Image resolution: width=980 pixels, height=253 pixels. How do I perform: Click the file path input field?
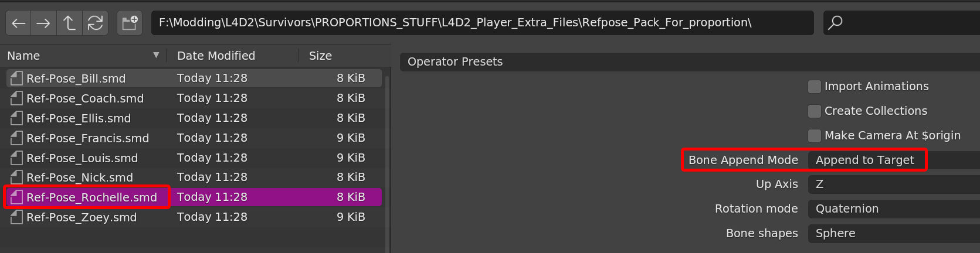click(481, 23)
